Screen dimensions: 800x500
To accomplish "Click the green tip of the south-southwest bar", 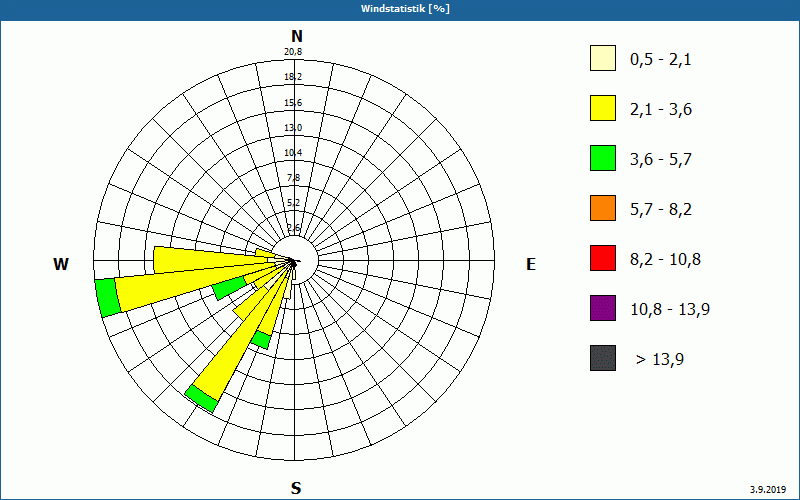I will pos(261,340).
